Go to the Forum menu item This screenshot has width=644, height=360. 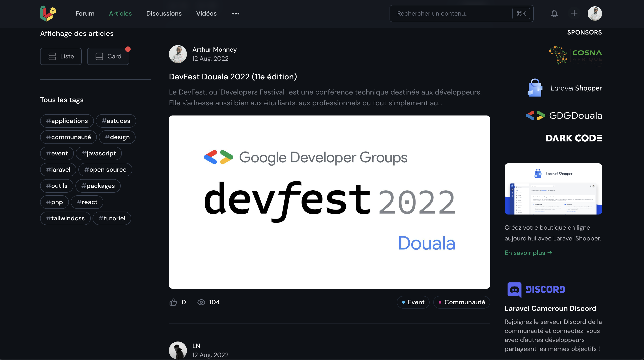(85, 14)
